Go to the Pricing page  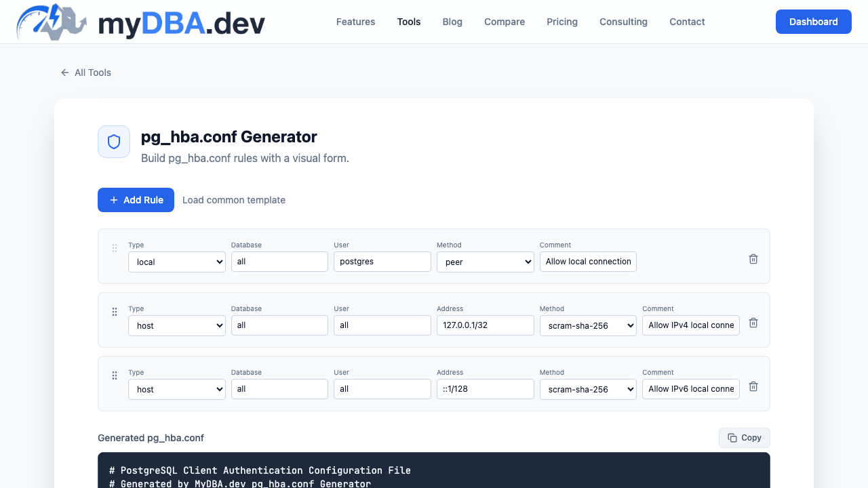pos(562,22)
